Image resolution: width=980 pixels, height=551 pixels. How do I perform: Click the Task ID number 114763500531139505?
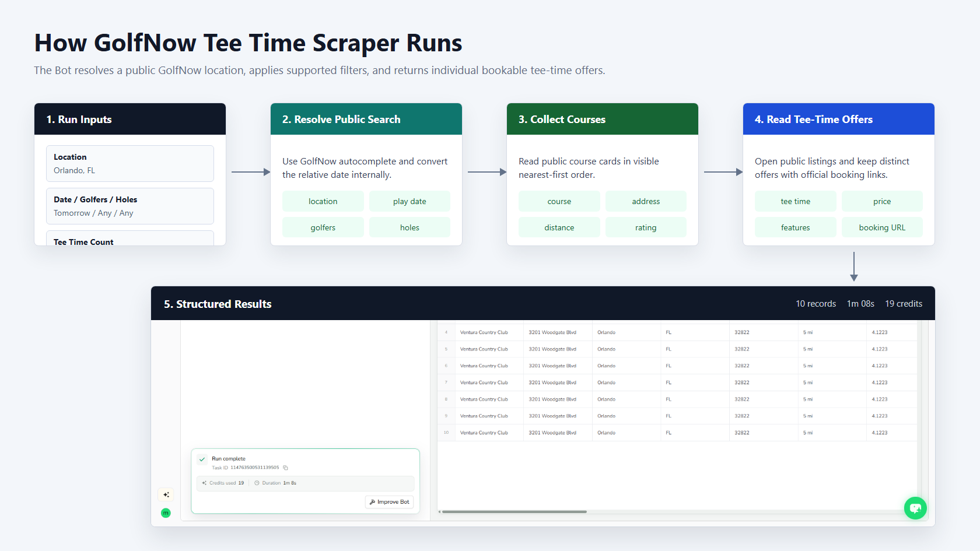pyautogui.click(x=255, y=468)
